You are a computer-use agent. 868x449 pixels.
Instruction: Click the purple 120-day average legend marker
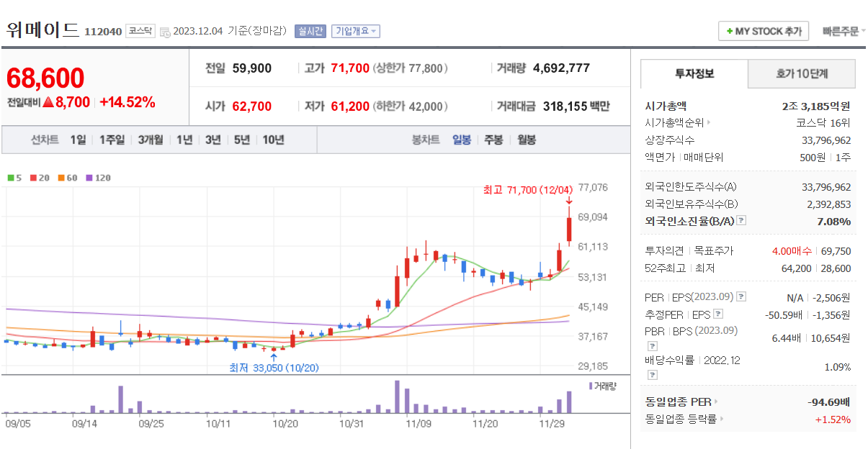(89, 177)
